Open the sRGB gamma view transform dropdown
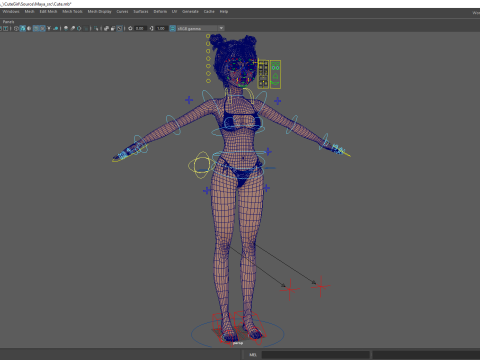 coord(200,29)
